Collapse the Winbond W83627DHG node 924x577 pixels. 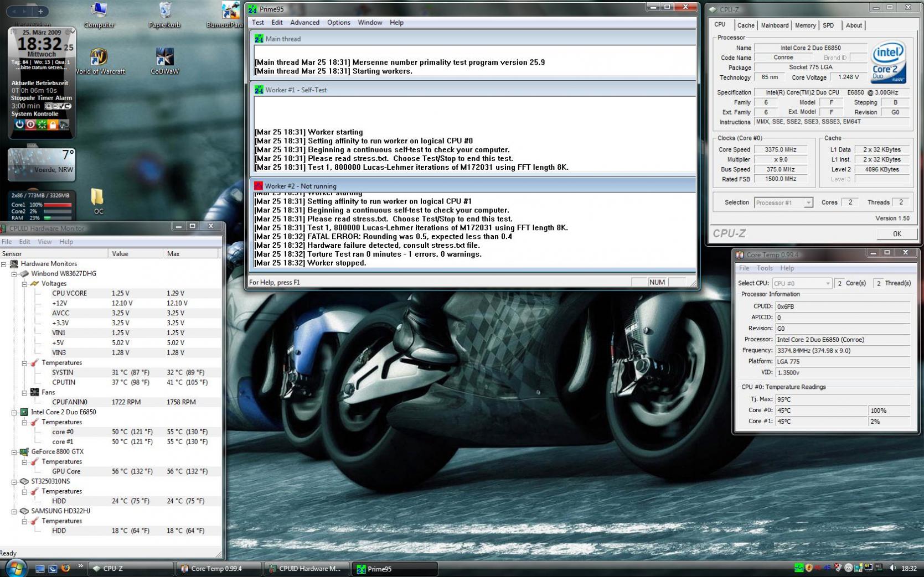click(14, 274)
